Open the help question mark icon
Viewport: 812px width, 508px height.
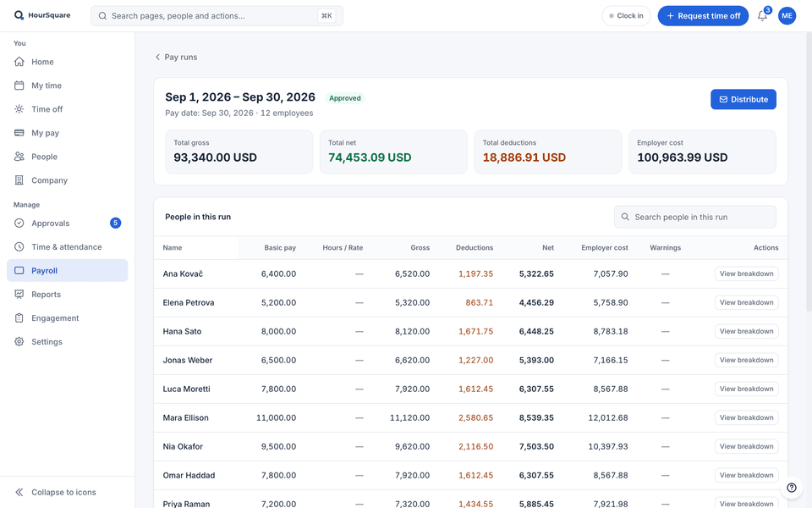coord(792,488)
